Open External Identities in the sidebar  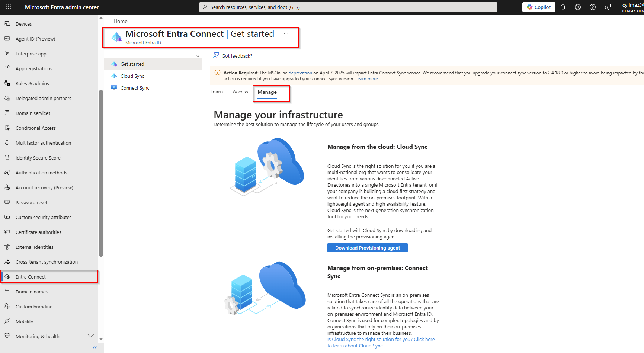click(x=34, y=247)
